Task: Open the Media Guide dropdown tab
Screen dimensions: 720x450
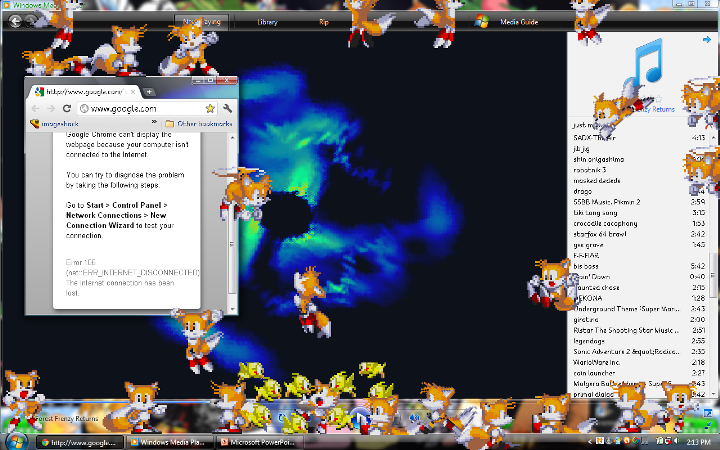Action: tap(518, 20)
